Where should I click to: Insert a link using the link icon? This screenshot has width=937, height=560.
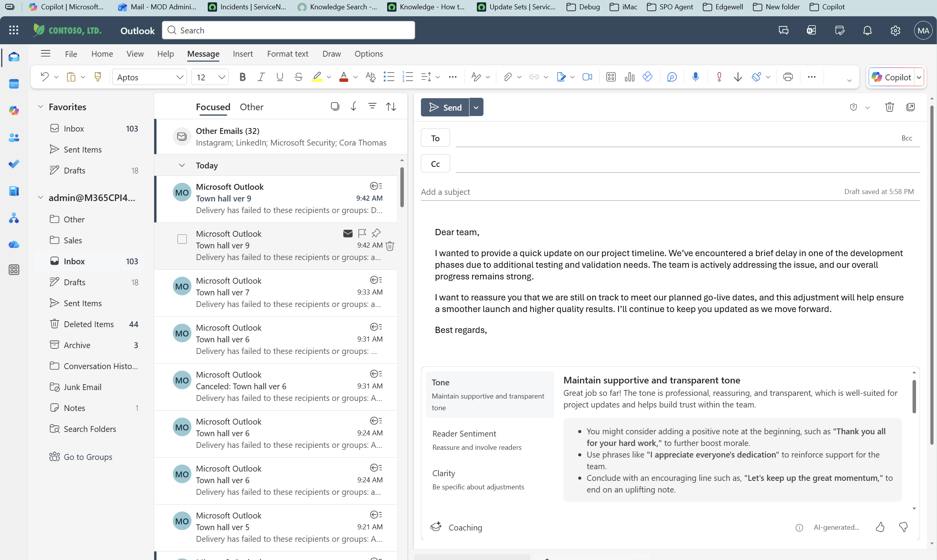point(534,77)
